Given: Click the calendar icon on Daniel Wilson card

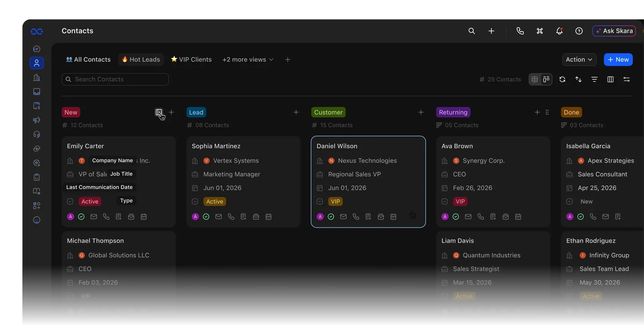Looking at the screenshot, I should (393, 217).
